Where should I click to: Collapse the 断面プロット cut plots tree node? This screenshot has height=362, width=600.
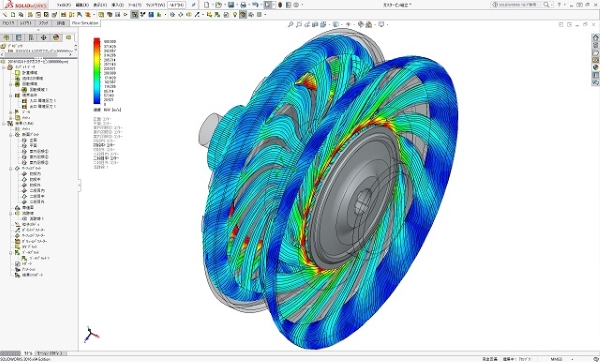click(11, 135)
